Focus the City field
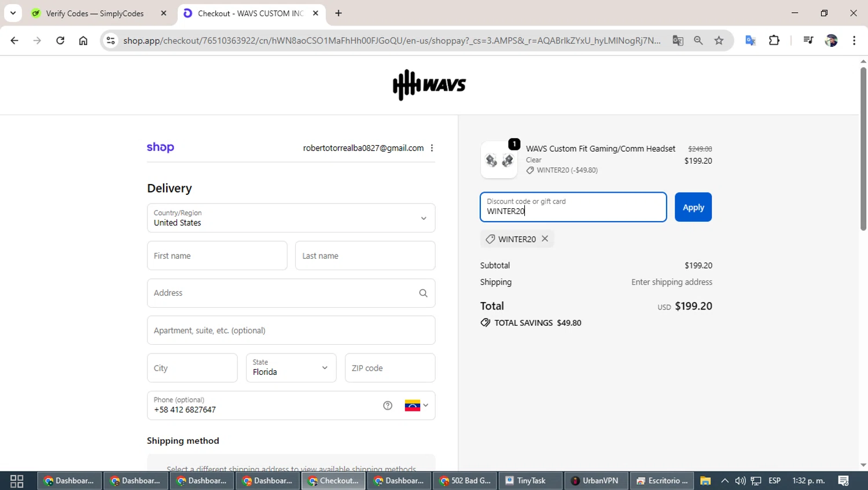Viewport: 868px width, 490px height. pyautogui.click(x=192, y=368)
